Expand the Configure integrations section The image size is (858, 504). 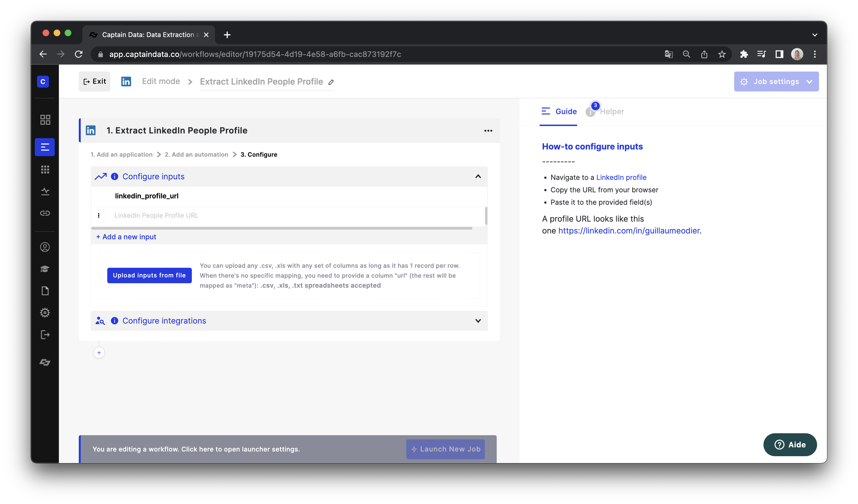click(478, 321)
